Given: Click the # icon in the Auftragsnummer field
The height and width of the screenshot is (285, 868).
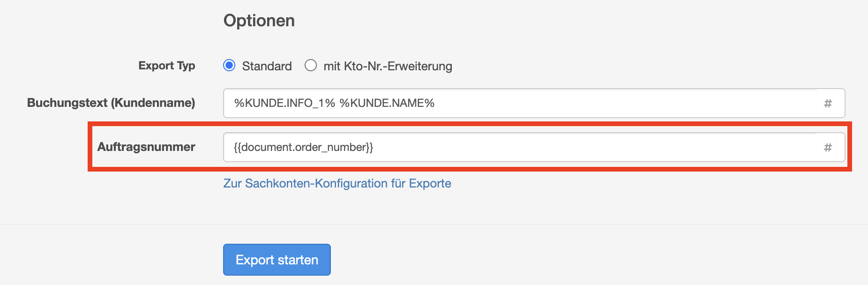Looking at the screenshot, I should click(x=828, y=147).
